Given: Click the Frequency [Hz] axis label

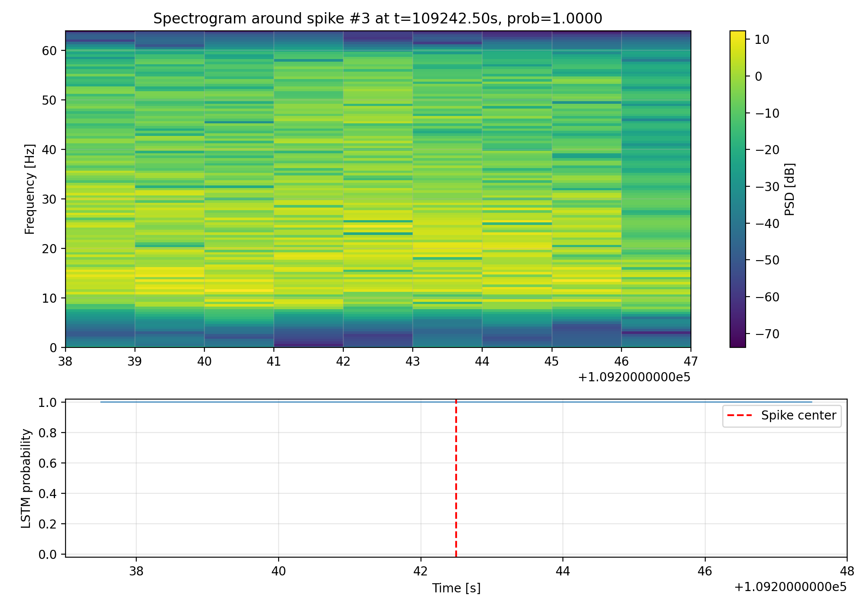Looking at the screenshot, I should coord(29,189).
